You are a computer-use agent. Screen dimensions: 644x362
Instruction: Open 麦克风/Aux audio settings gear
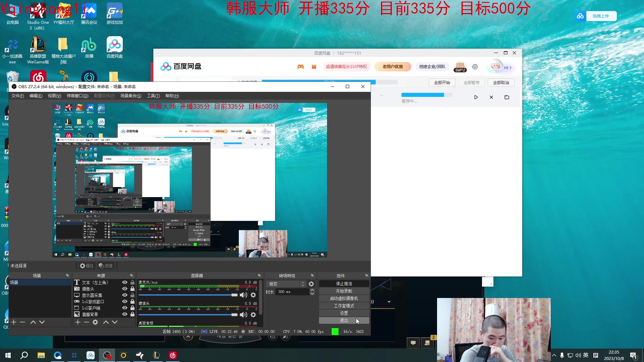point(253,295)
